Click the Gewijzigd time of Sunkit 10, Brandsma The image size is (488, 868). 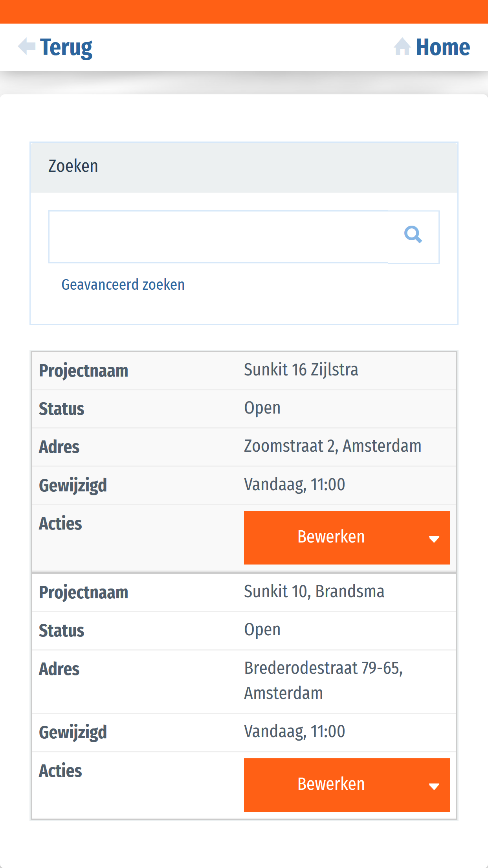pos(294,732)
